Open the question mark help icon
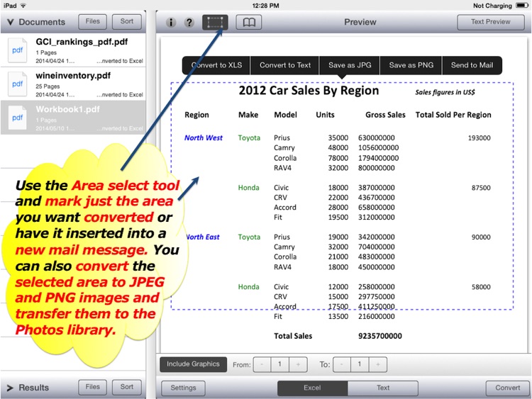The width and height of the screenshot is (532, 399). pos(189,23)
